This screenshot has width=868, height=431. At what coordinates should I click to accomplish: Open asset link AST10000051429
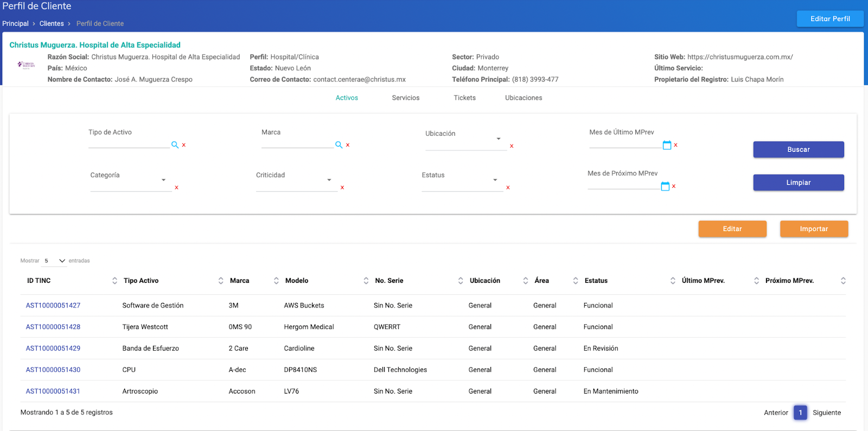pyautogui.click(x=53, y=348)
